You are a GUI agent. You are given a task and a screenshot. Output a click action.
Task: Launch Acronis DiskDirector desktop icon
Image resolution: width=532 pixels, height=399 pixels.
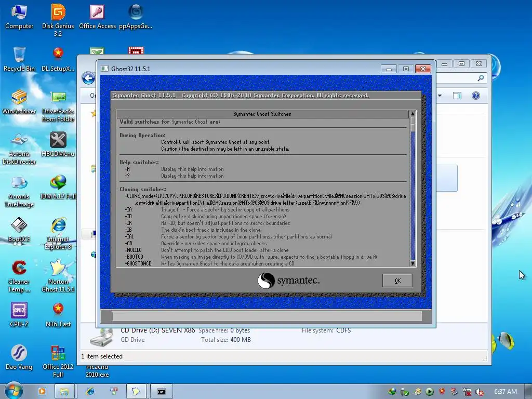(19, 148)
